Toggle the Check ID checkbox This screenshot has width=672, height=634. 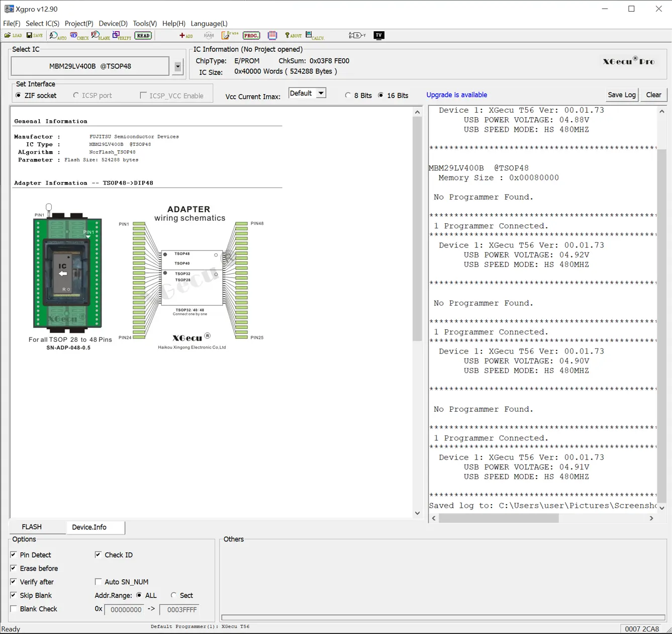coord(114,555)
